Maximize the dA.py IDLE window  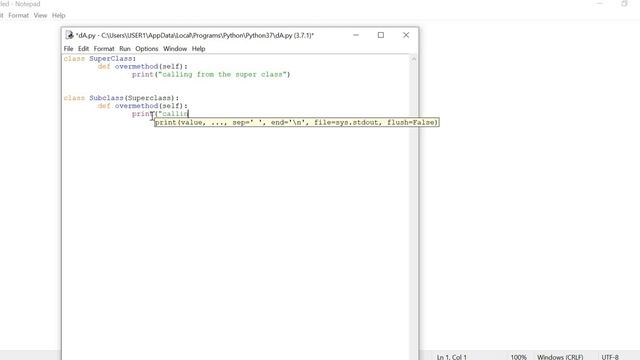[381, 35]
